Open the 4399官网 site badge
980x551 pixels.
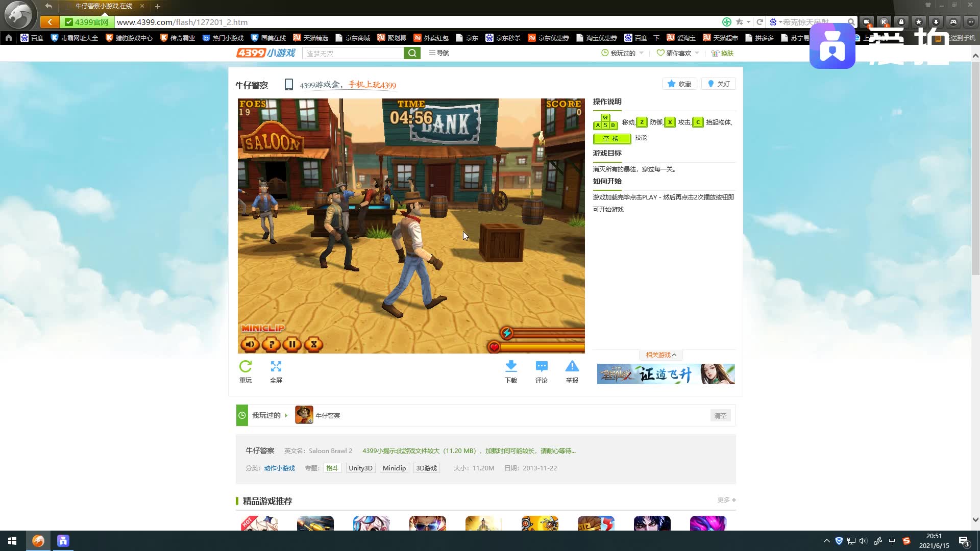87,22
